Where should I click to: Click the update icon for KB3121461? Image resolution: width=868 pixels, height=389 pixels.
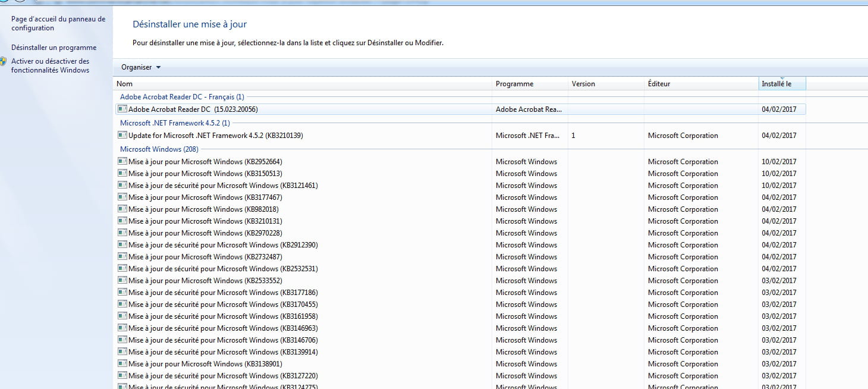coord(122,185)
